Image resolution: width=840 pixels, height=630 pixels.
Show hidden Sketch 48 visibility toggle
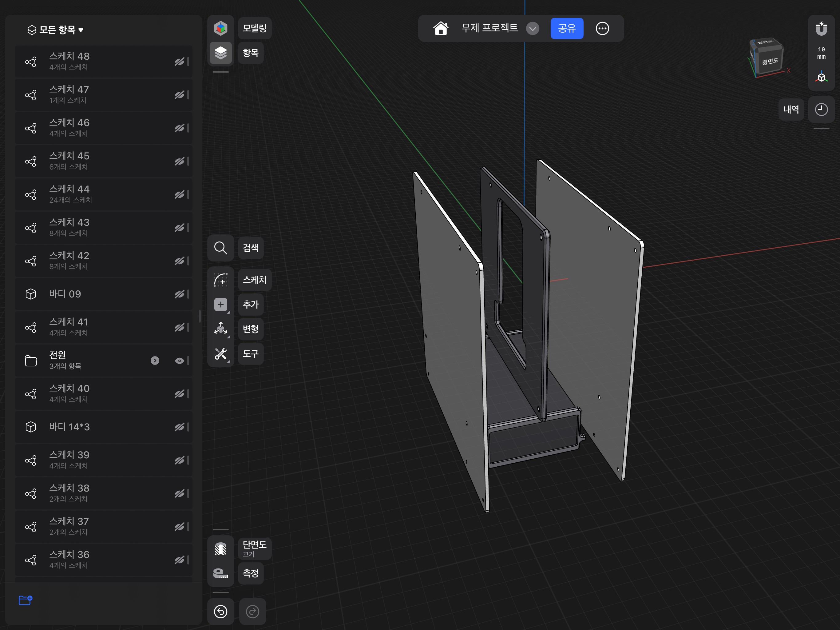pyautogui.click(x=180, y=62)
